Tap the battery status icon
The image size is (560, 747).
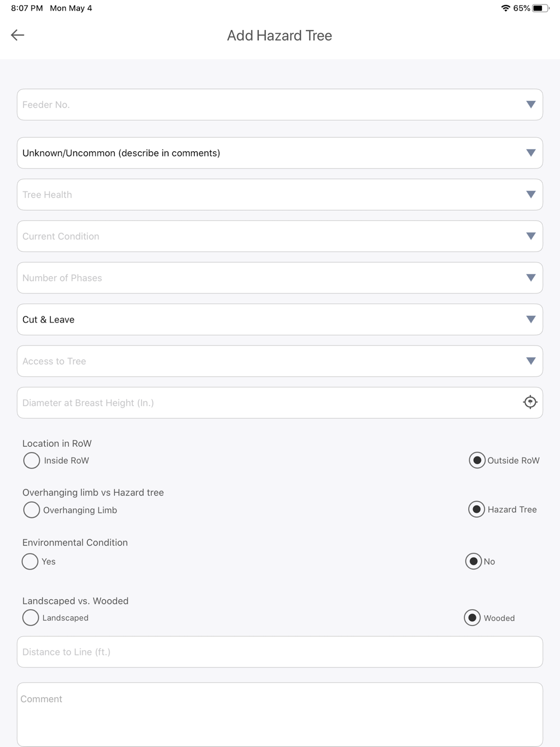click(541, 8)
